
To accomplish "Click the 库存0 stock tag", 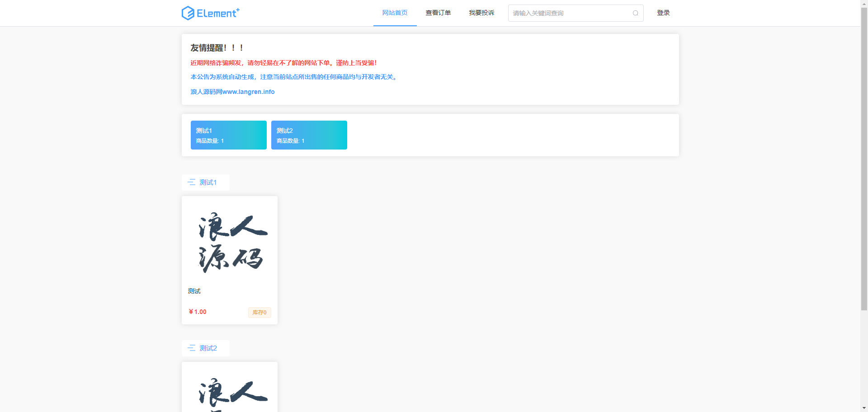I will point(259,313).
